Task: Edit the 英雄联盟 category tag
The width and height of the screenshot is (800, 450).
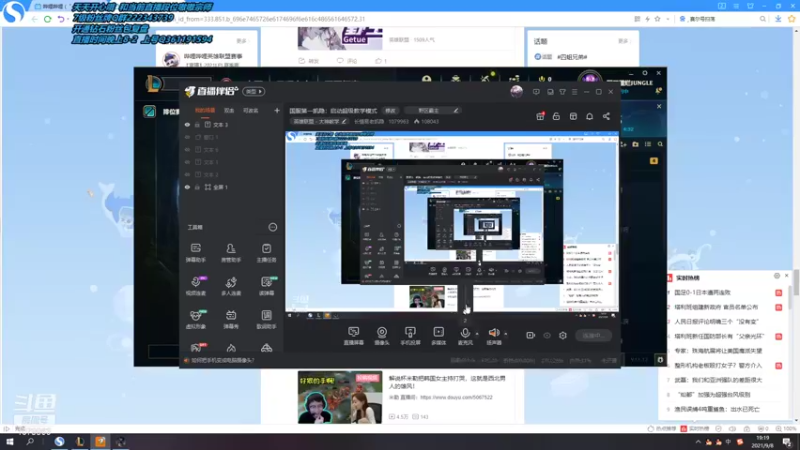Action: 319,121
